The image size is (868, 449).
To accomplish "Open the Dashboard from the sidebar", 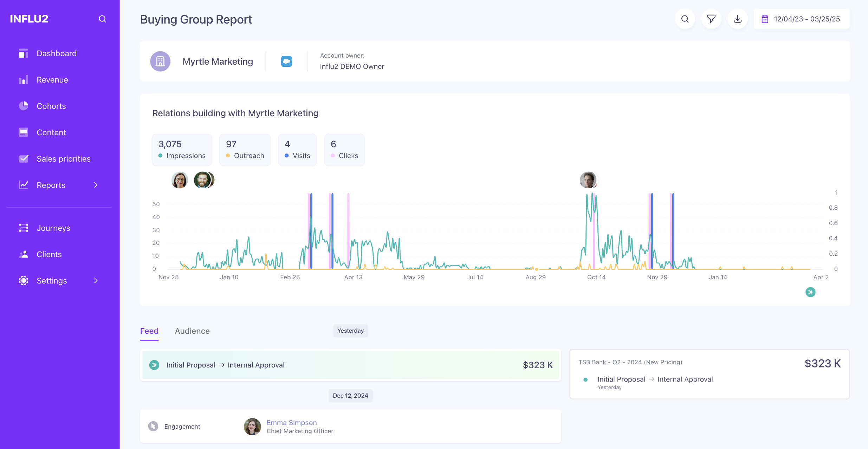I will click(x=57, y=53).
